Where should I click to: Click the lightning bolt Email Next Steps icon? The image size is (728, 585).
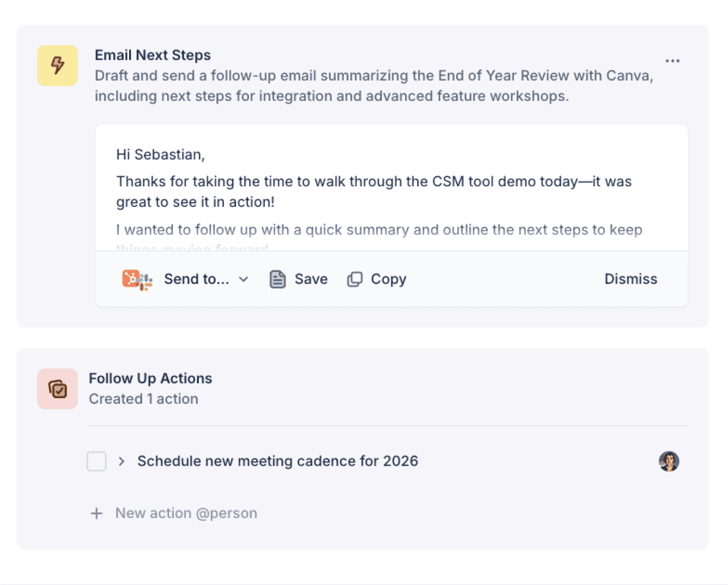57,65
